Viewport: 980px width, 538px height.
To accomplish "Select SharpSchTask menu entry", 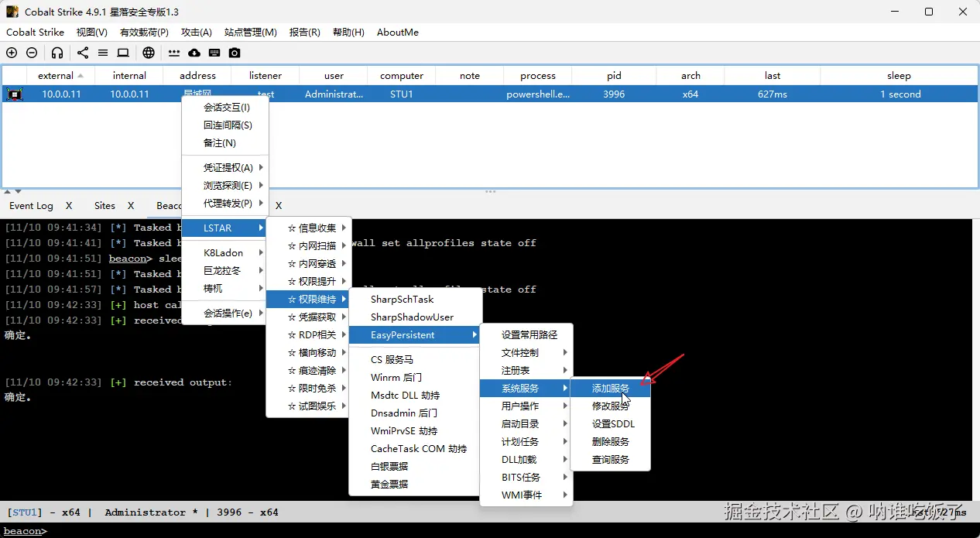I will [x=415, y=300].
